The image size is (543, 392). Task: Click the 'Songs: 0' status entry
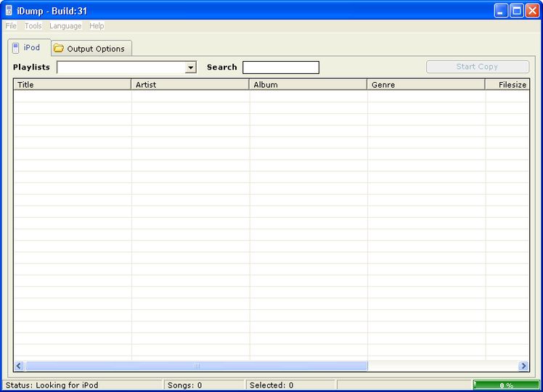(x=184, y=385)
